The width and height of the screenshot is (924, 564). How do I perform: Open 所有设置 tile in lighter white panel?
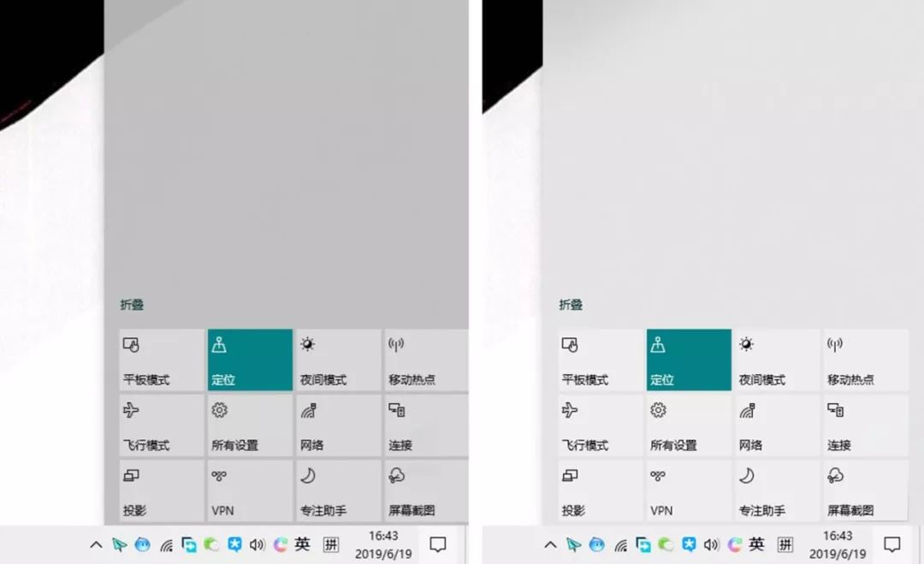pyautogui.click(x=689, y=425)
